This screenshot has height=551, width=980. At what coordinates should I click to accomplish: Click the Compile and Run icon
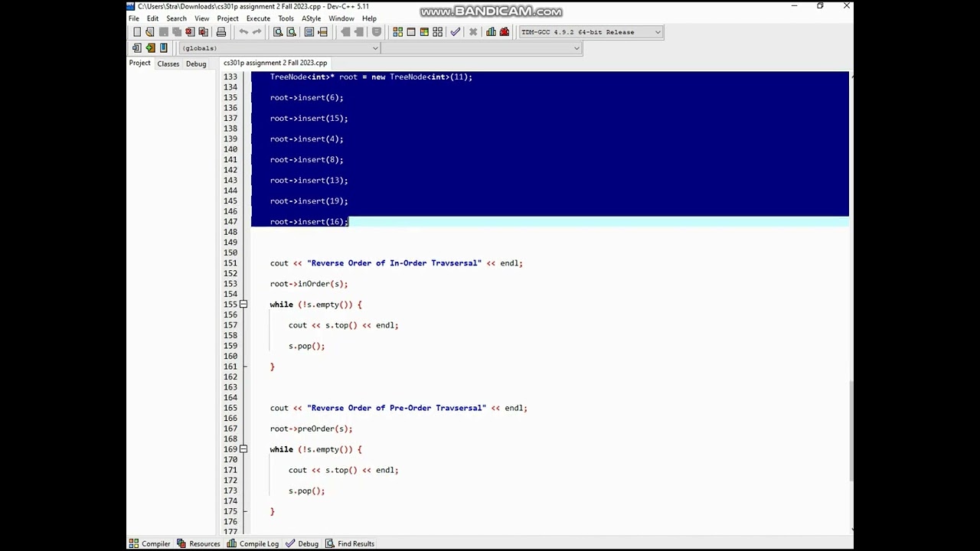click(424, 32)
